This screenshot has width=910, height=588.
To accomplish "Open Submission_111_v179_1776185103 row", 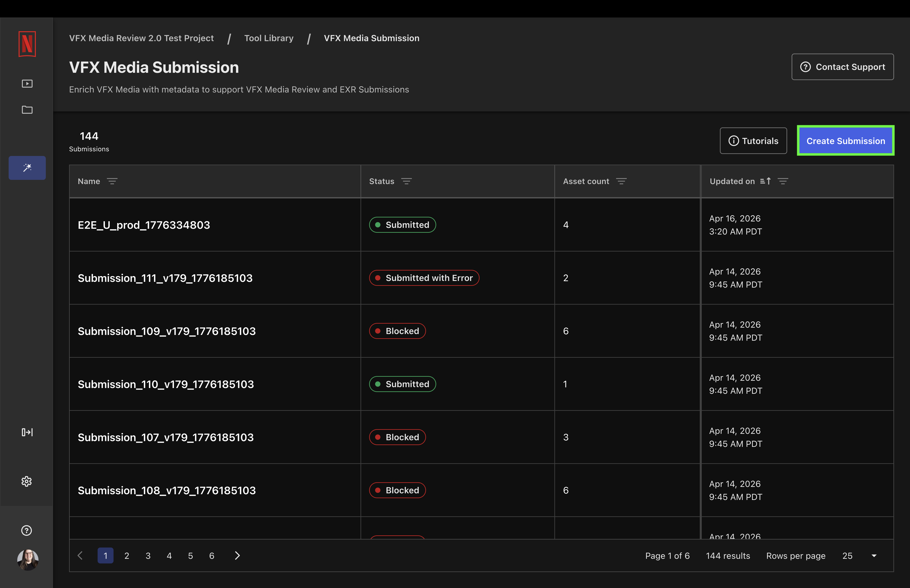I will [x=481, y=278].
